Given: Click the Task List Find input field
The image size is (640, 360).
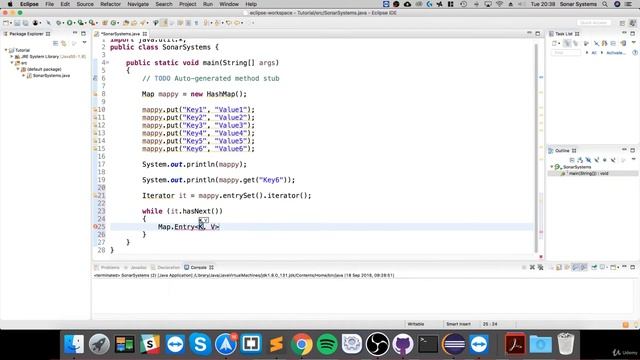Looking at the screenshot, I should [x=566, y=53].
